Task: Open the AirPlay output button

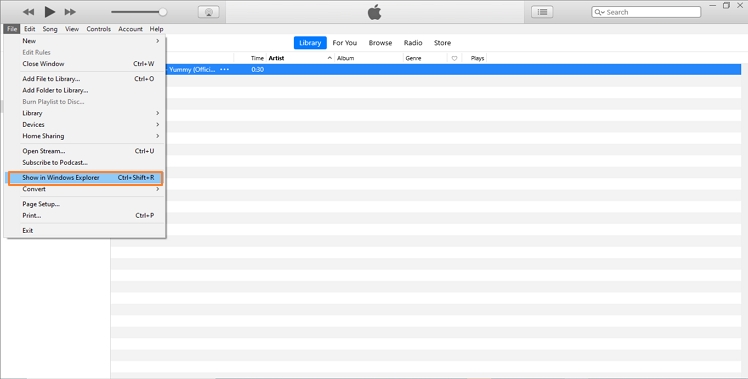Action: [x=208, y=12]
